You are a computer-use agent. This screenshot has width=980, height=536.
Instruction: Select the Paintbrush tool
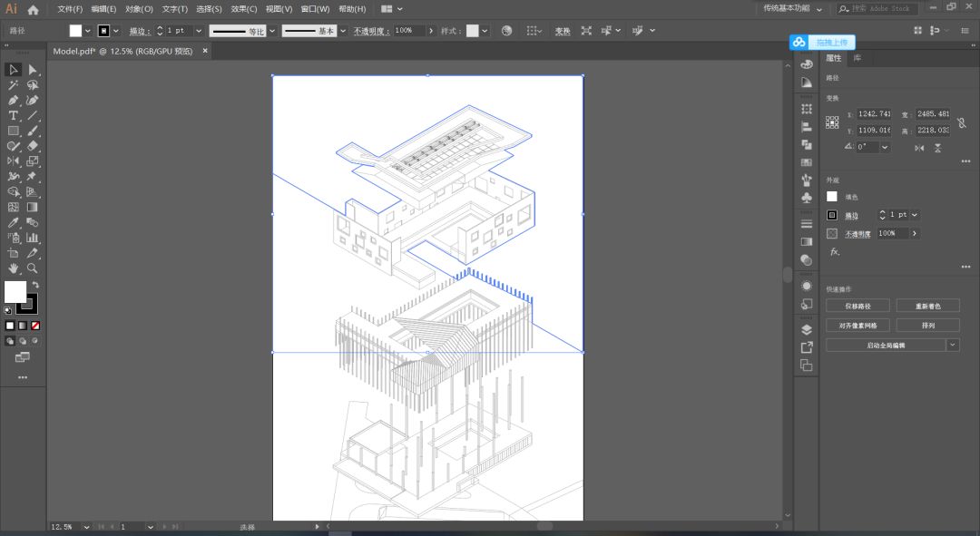point(33,131)
